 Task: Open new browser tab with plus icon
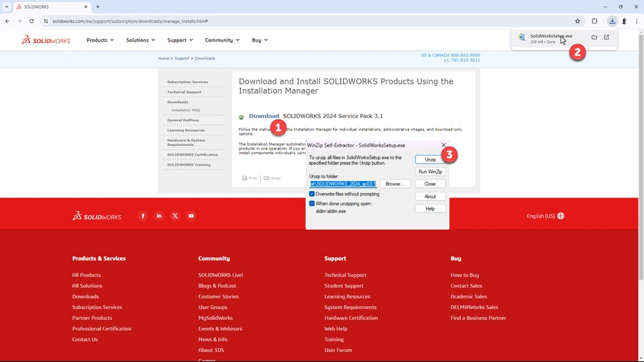click(98, 7)
